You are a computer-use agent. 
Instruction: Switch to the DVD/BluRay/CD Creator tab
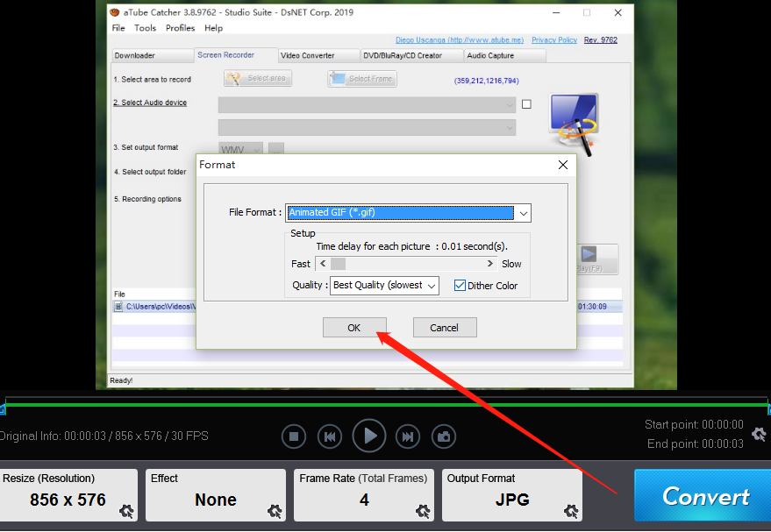412,55
